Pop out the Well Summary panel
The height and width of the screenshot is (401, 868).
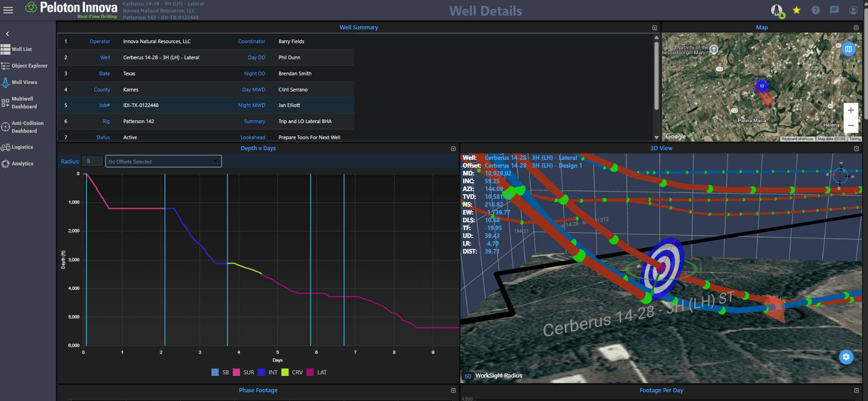point(654,27)
